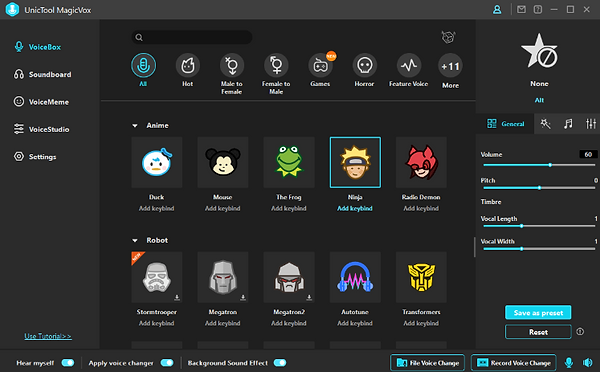This screenshot has height=372, width=600.
Task: Show the +11 More categories
Action: tap(450, 66)
